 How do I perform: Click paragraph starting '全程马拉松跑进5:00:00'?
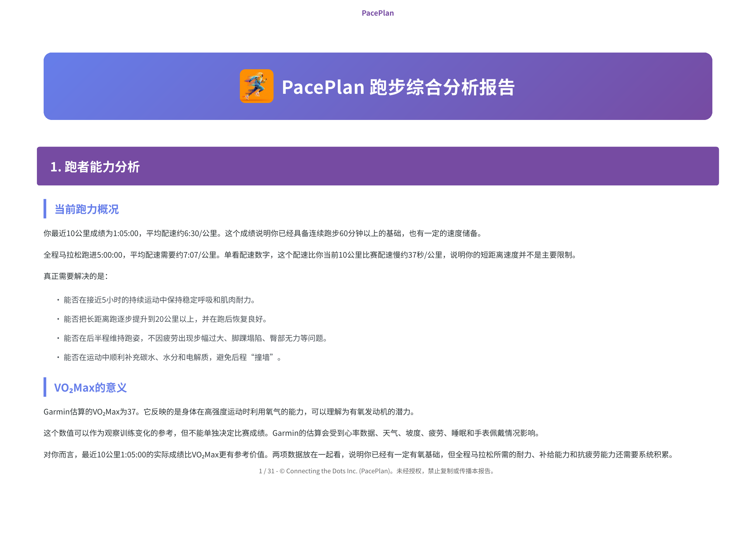coord(311,255)
